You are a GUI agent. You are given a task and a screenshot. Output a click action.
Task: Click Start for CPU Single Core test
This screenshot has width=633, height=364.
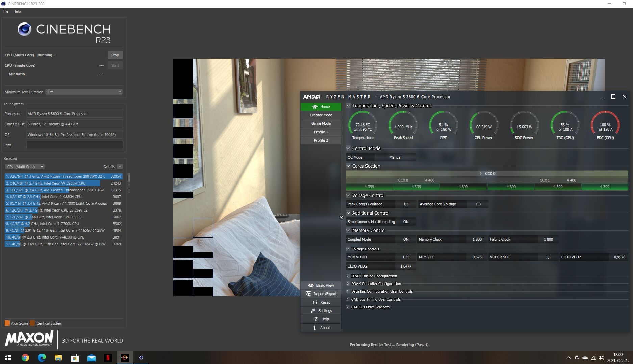(x=115, y=65)
